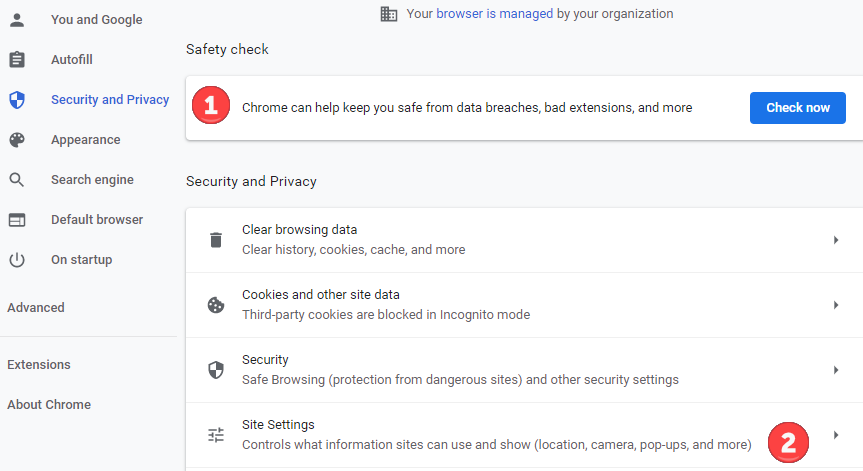This screenshot has height=471, width=863.
Task: Click Clear history, cookies, cache description
Action: pyautogui.click(x=353, y=250)
